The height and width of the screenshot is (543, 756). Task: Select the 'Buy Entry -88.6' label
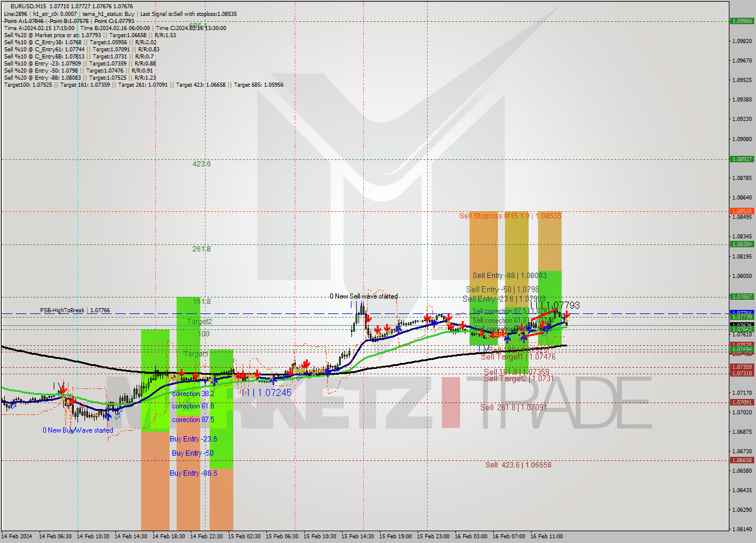click(193, 473)
